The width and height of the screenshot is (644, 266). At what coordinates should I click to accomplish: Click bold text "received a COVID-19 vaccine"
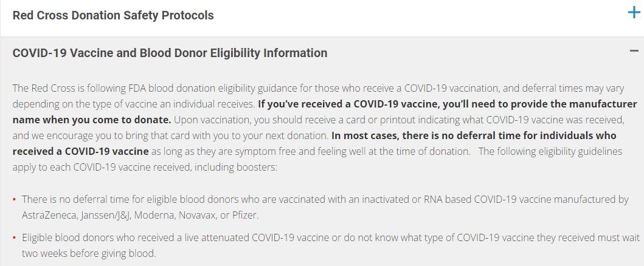click(80, 151)
